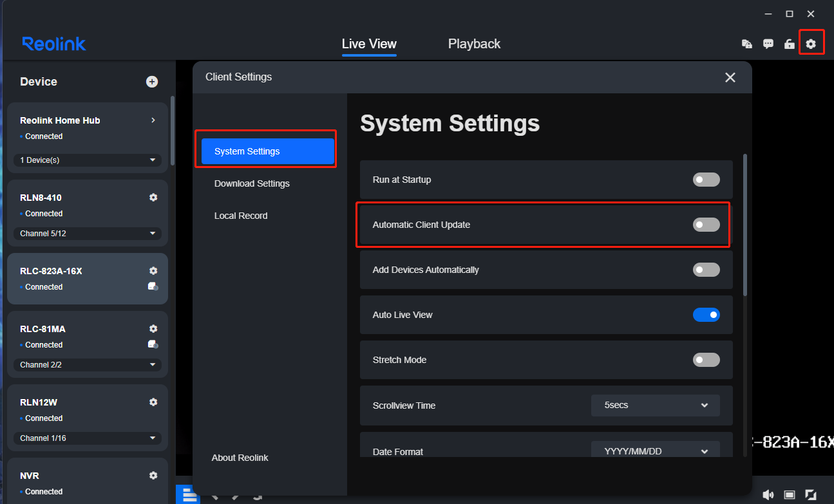Select the RLC-823A-16X device name
Screen dimensions: 834x504
pos(51,271)
